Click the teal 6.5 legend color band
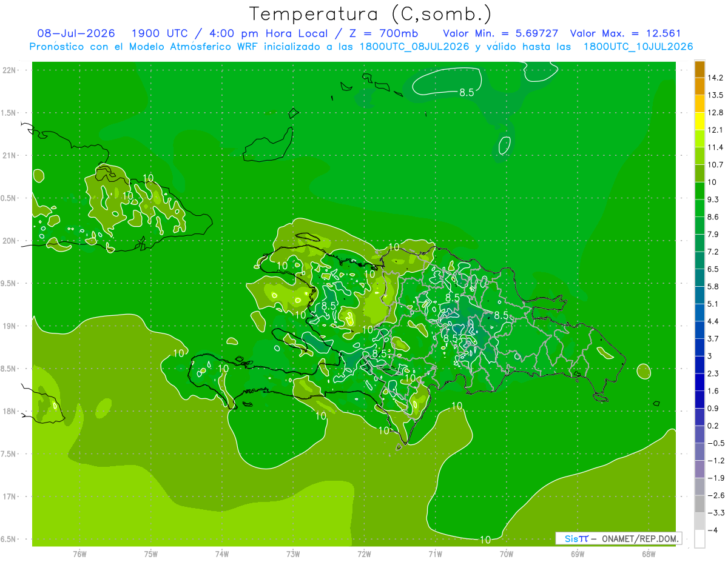This screenshot has height=562, width=728. (x=699, y=261)
